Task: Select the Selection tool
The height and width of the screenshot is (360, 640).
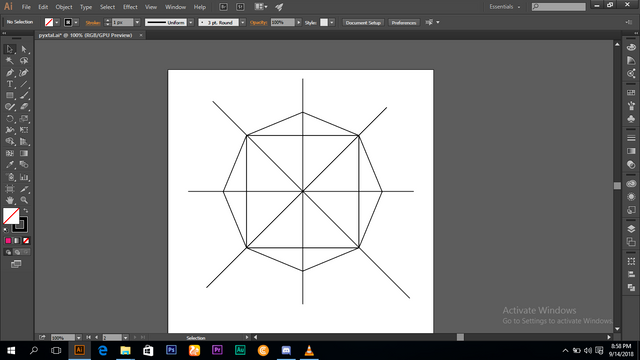Action: coord(10,49)
